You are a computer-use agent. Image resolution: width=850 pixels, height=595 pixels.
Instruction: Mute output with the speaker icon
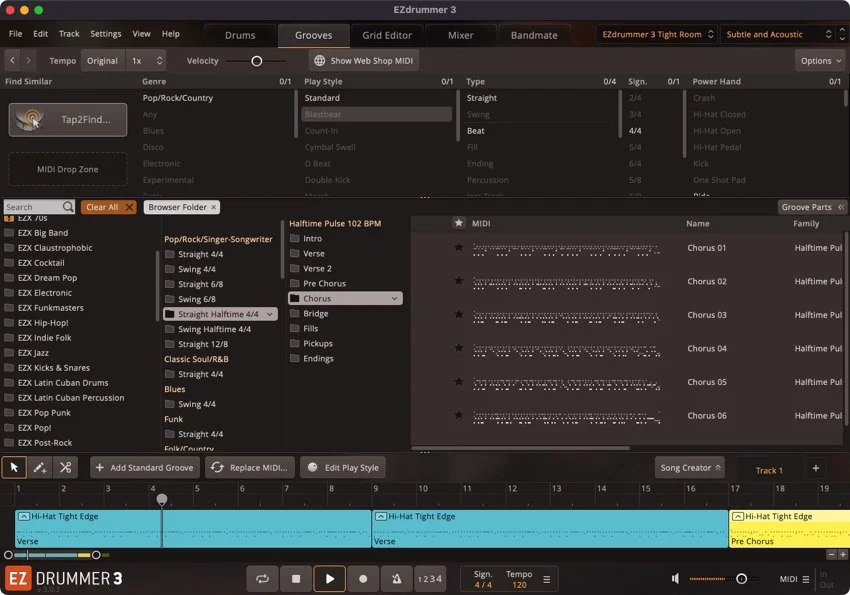[x=675, y=579]
